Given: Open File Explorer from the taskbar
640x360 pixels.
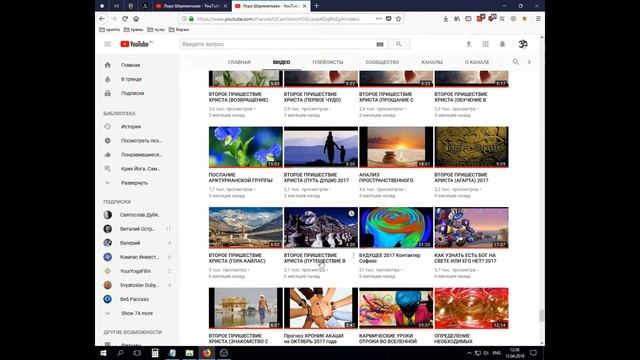Looking at the screenshot, I should (x=189, y=353).
